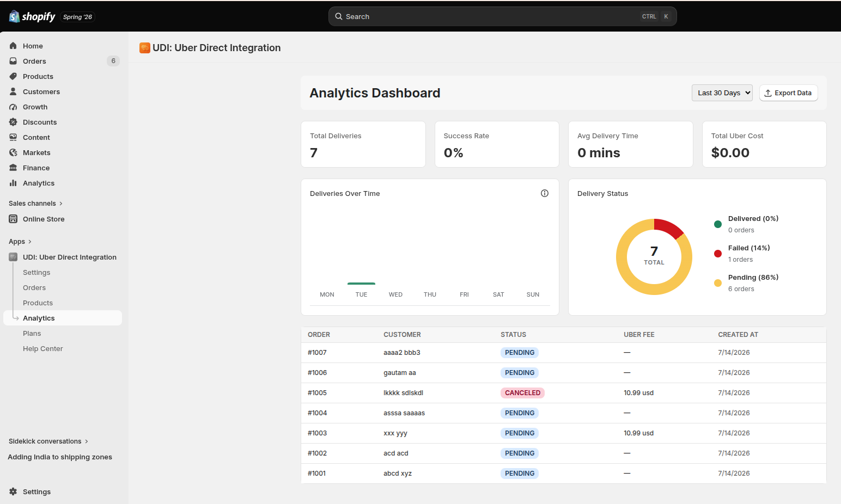The image size is (841, 504).
Task: Click the Settings gear icon
Action: point(13,491)
